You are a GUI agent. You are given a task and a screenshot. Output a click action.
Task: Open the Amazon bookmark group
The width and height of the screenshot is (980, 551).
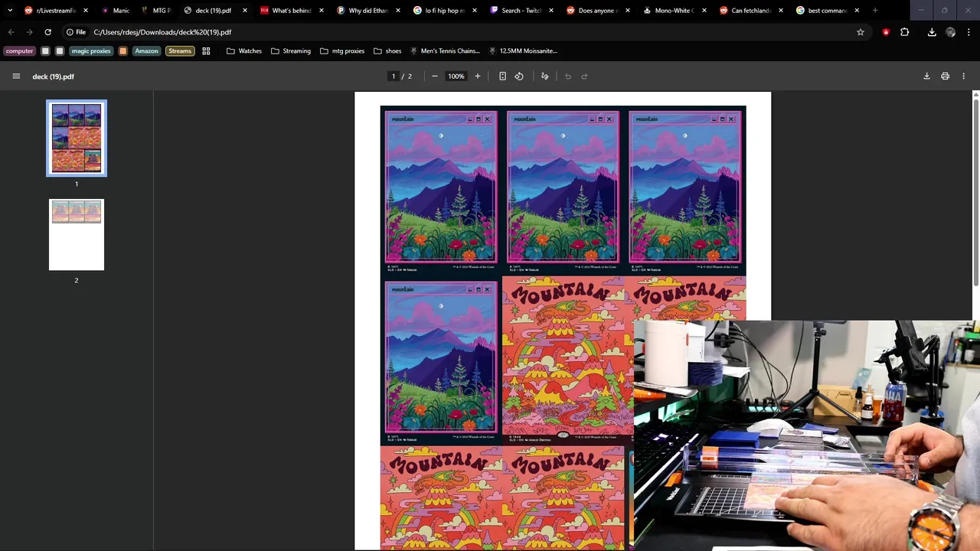point(146,51)
